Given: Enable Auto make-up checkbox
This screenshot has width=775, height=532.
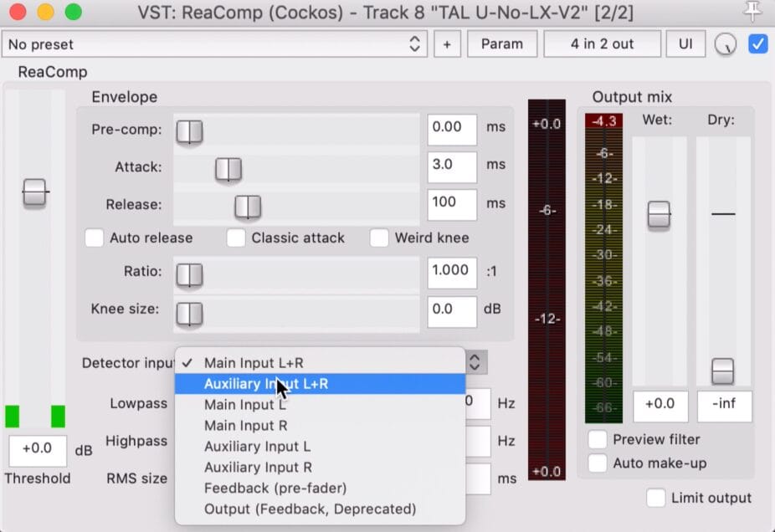Looking at the screenshot, I should (598, 463).
